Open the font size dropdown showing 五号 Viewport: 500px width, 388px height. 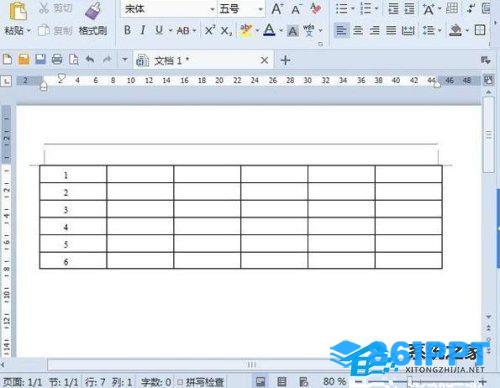tap(261, 9)
